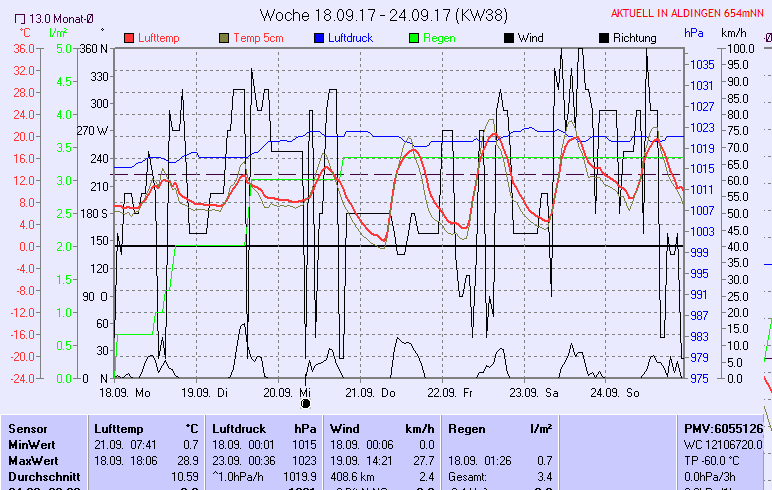772x490 pixels.
Task: Select the 24.09. So date label
Action: (x=617, y=393)
